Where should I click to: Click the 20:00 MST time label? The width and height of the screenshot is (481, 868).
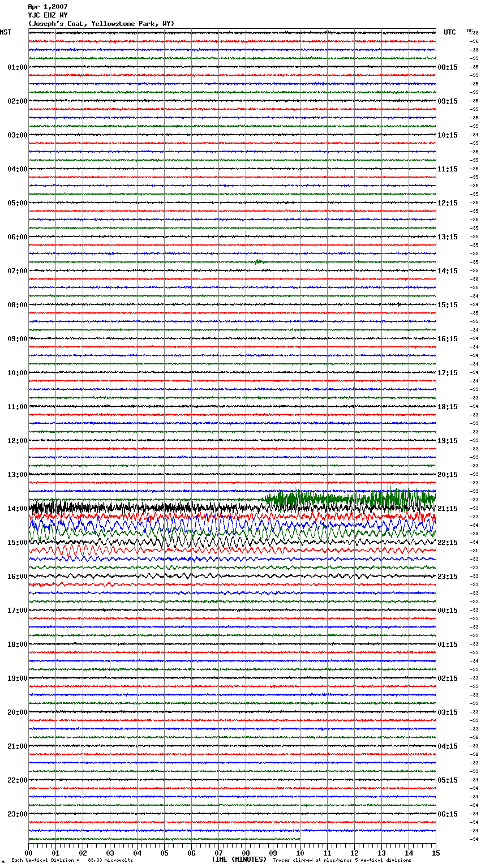(x=18, y=712)
